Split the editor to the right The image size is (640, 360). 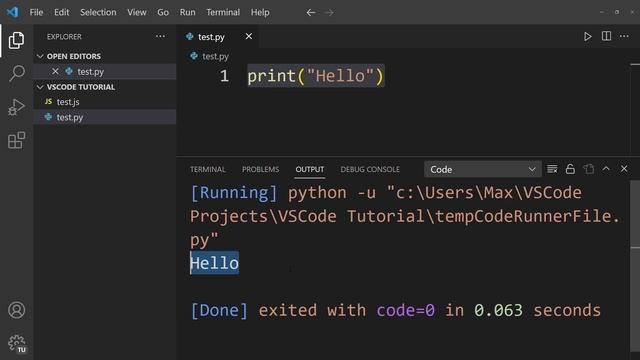click(607, 36)
